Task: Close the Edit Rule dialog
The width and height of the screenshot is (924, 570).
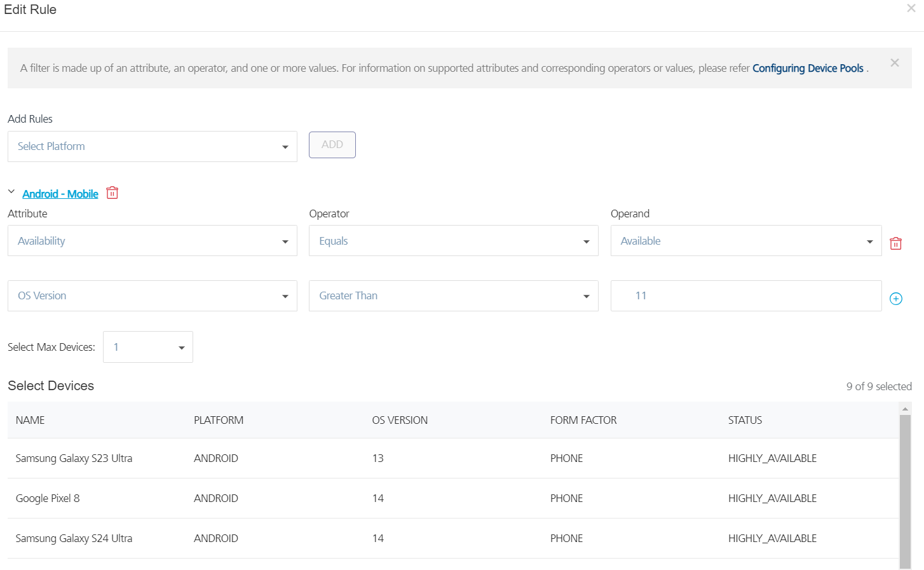Action: [x=911, y=8]
